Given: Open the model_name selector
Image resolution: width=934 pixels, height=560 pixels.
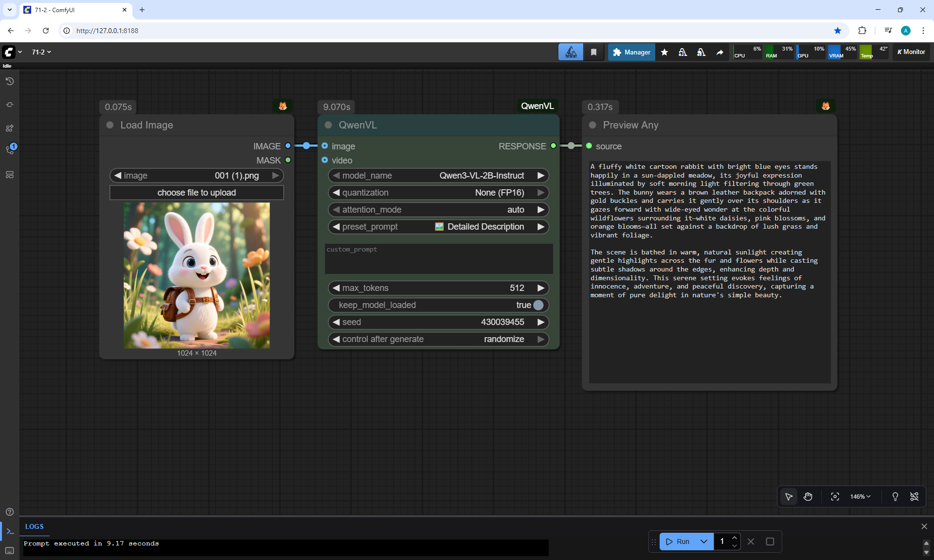Looking at the screenshot, I should coord(438,176).
